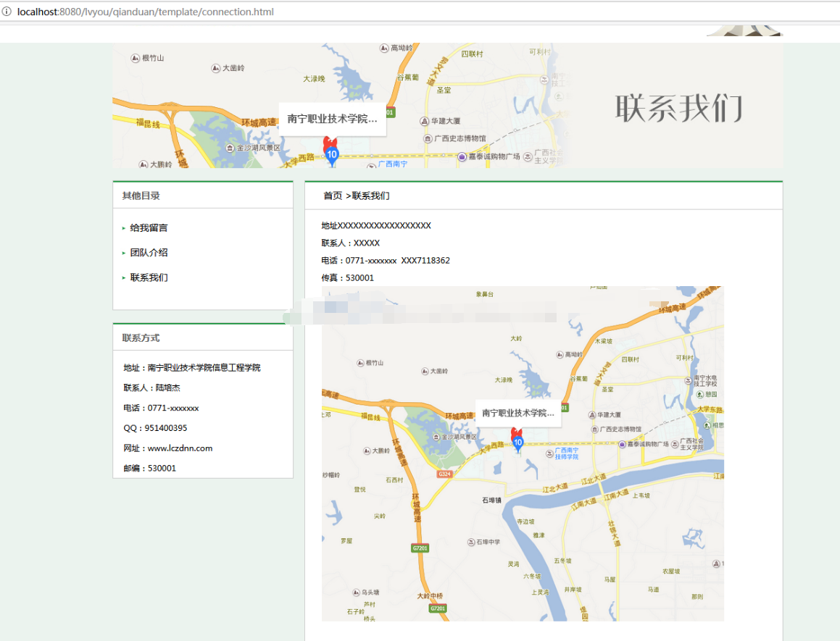Click the 华建大厦 icon on banner map
This screenshot has width=840, height=641.
[x=424, y=121]
